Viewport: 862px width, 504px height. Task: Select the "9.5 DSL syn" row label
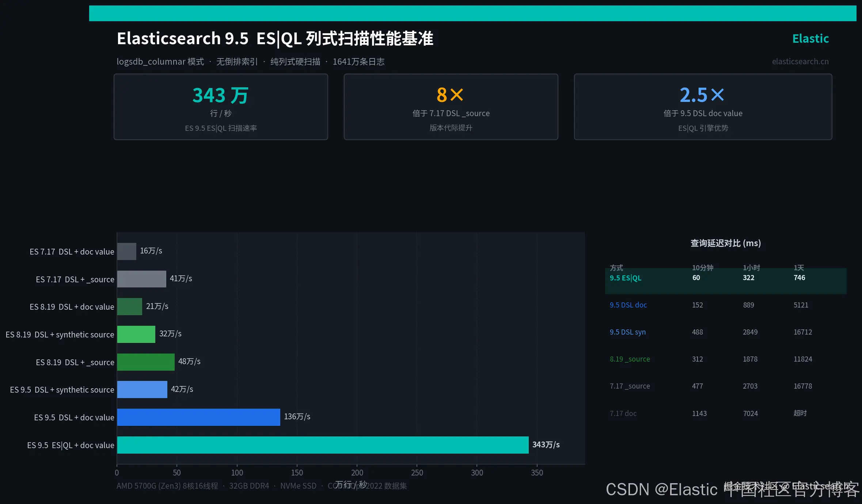628,332
